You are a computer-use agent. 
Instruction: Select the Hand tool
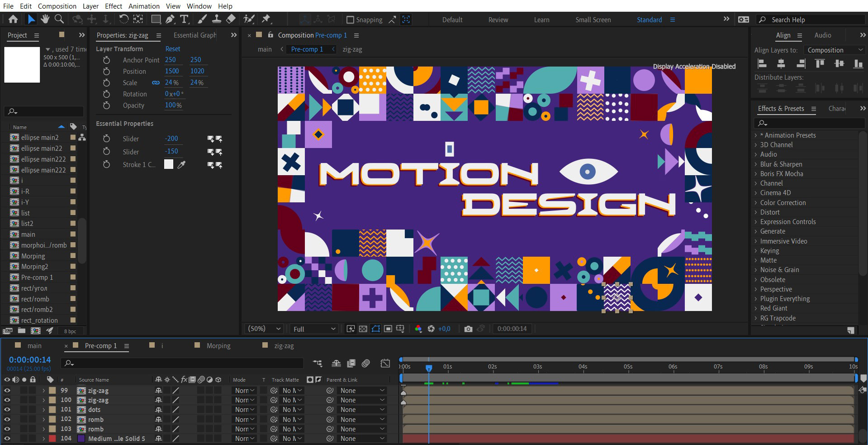(x=45, y=19)
